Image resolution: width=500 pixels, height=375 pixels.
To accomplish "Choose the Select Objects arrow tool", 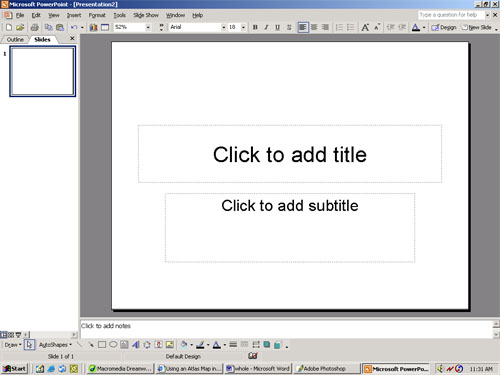I will pos(29,345).
